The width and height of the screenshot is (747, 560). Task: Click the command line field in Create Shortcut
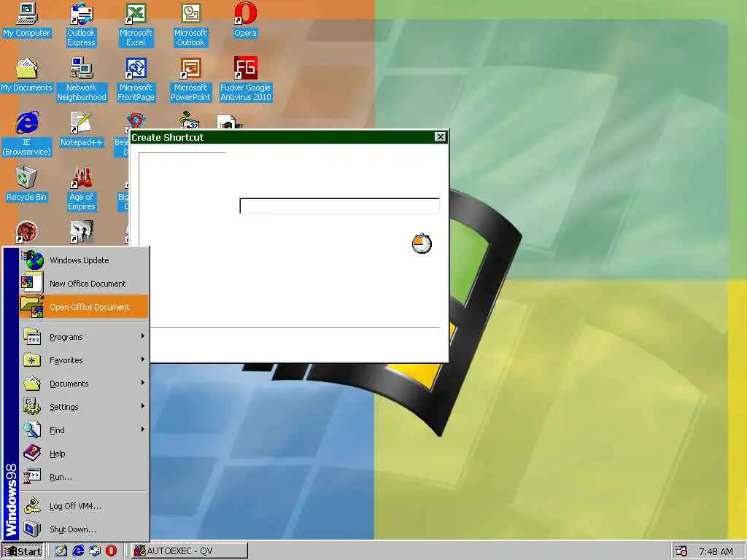click(x=339, y=206)
